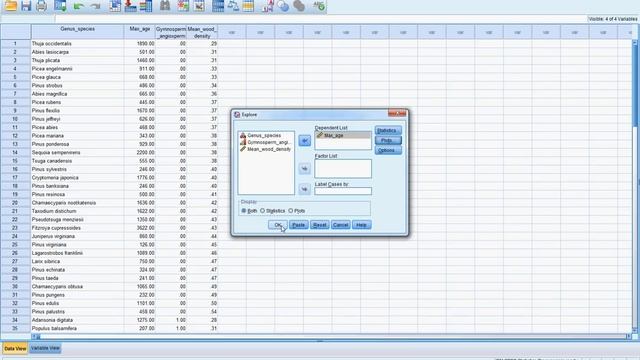Select the Populus balsamifera cell

click(x=78, y=328)
